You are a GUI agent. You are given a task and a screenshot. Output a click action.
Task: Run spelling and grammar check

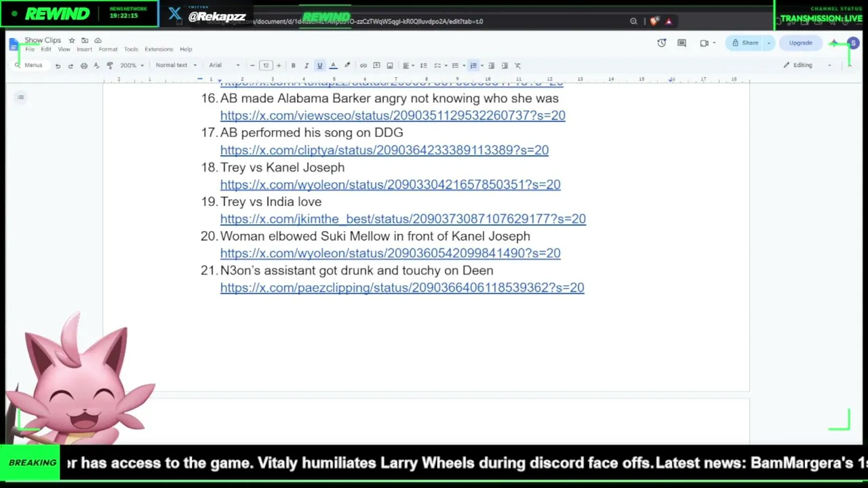tap(96, 66)
